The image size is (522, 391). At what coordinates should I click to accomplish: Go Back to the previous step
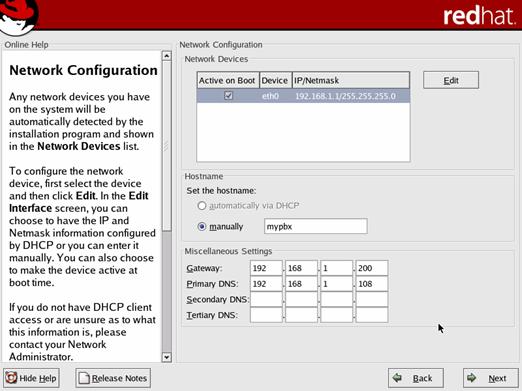[x=416, y=378]
